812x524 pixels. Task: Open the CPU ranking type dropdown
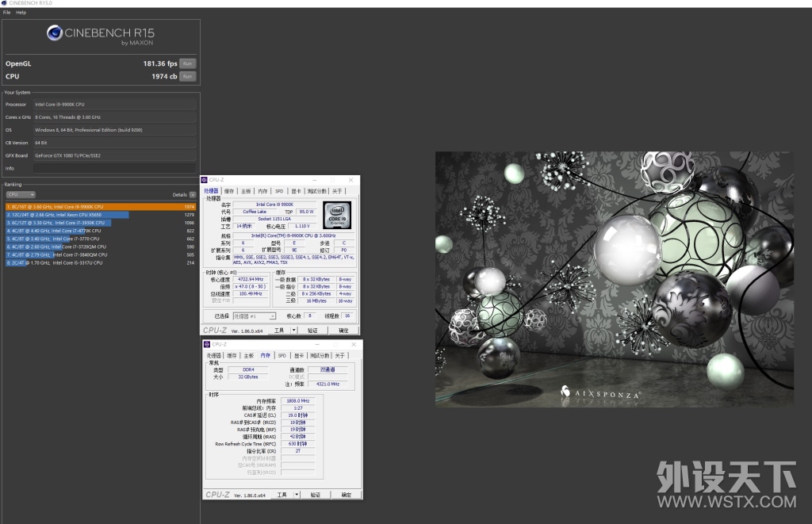click(21, 195)
